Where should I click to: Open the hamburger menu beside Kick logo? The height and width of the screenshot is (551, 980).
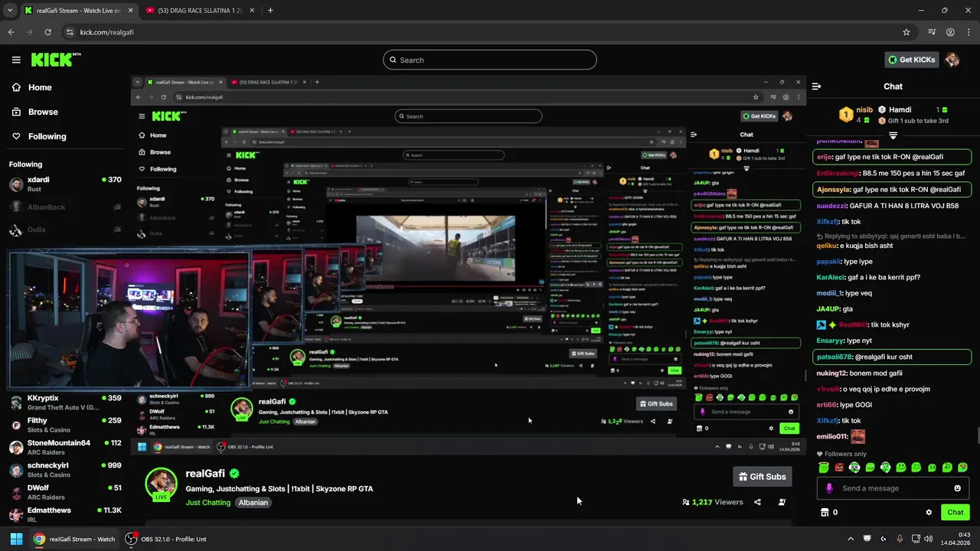click(x=16, y=60)
